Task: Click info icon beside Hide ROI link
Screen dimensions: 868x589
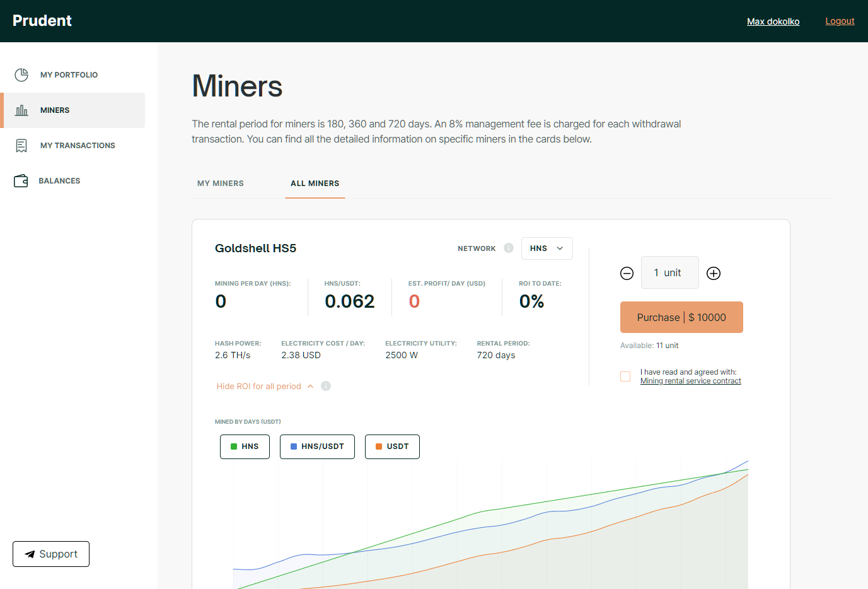Action: 326,386
